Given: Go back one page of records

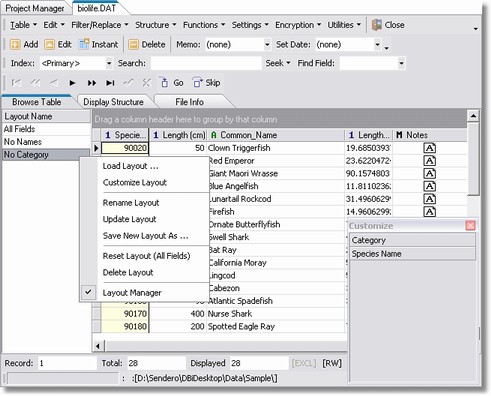Looking at the screenshot, I should (35, 83).
